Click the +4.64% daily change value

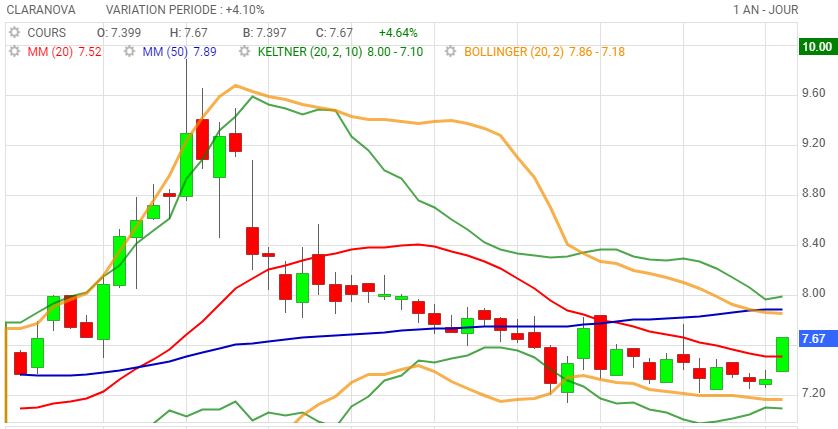click(x=398, y=33)
